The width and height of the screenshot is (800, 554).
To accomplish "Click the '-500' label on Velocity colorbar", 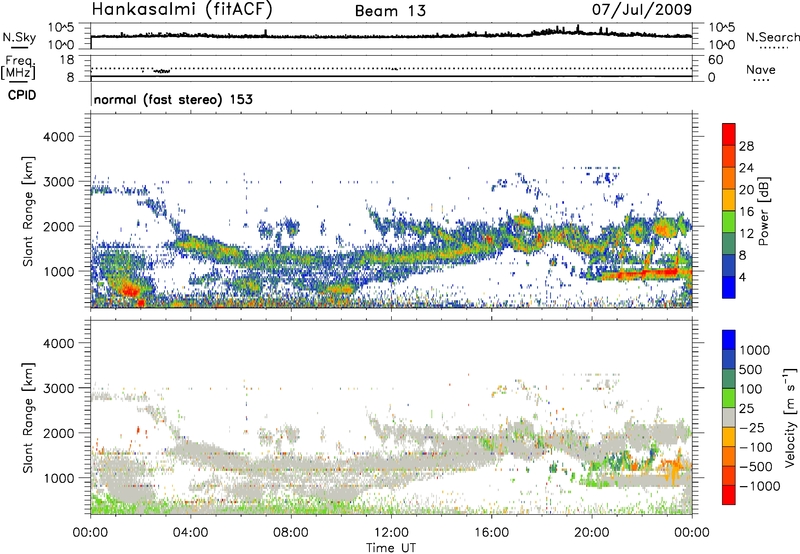I will [756, 466].
